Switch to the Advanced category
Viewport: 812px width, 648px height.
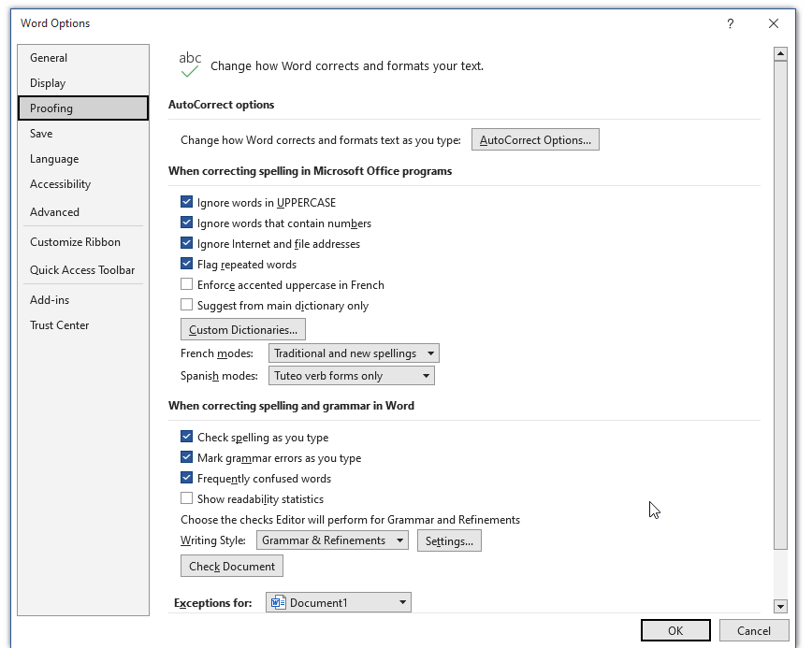[x=54, y=212]
